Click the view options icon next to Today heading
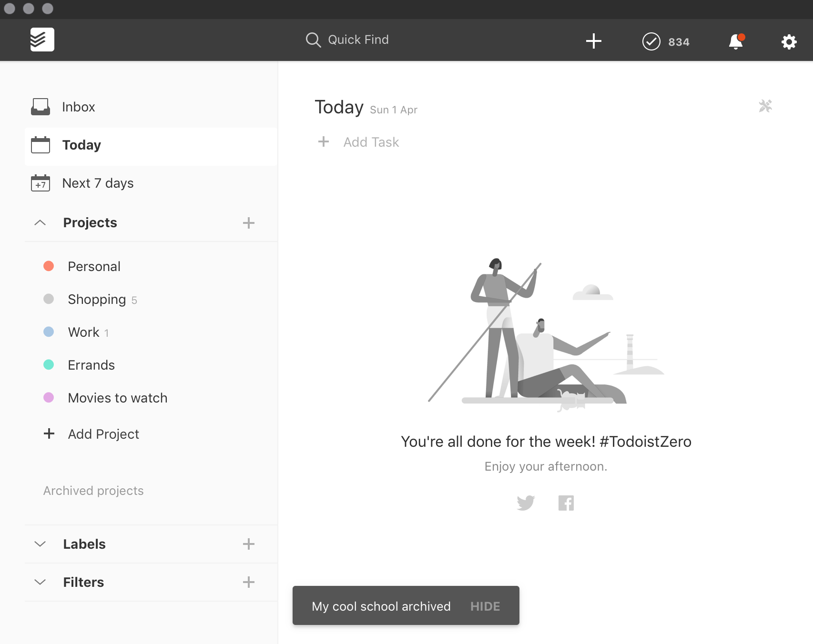This screenshot has height=644, width=813. (765, 106)
